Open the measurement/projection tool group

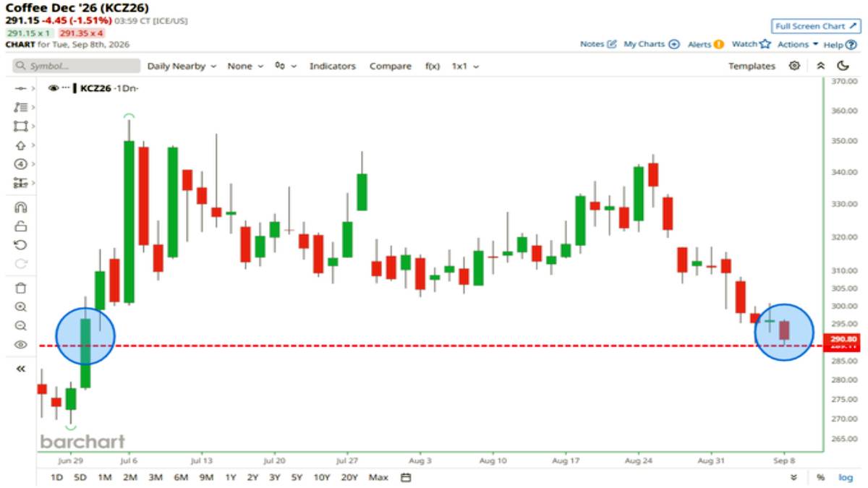[x=20, y=183]
